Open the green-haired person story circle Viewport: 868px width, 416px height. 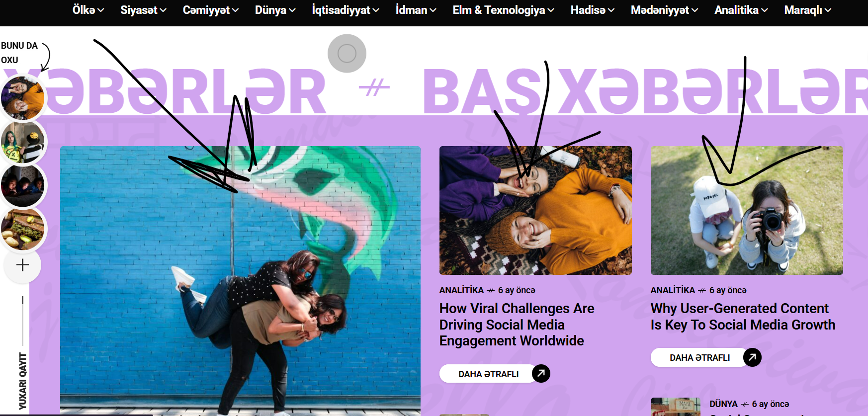tap(23, 142)
